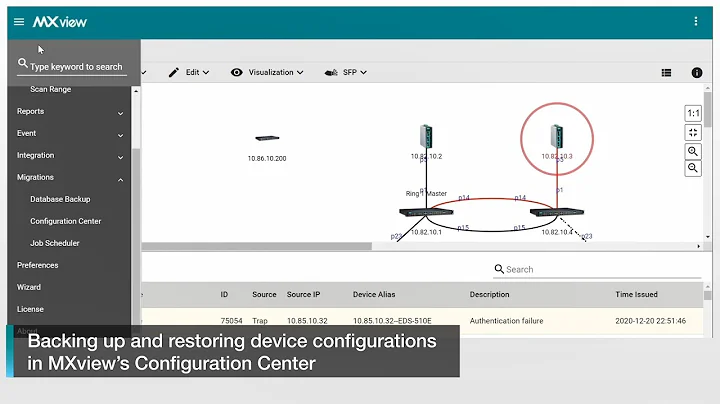Open Scan Range in the sidebar
The height and width of the screenshot is (404, 720).
pos(51,89)
